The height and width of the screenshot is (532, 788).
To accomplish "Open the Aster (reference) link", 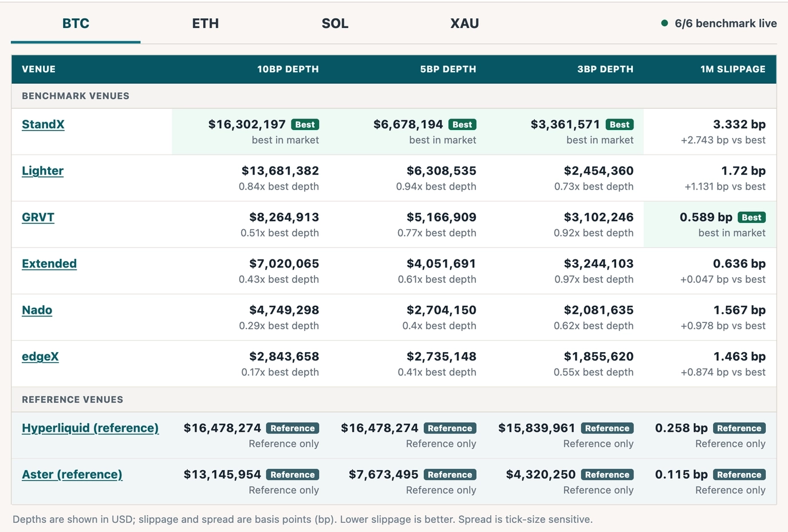I will click(72, 474).
